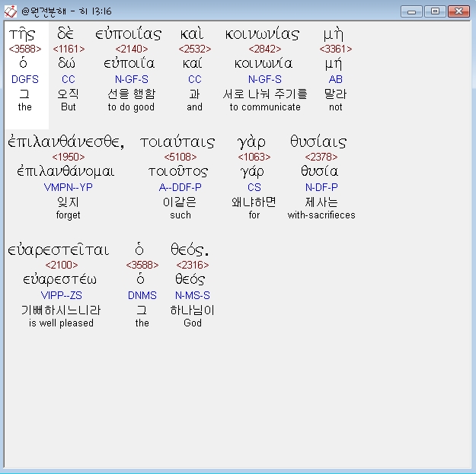Click lemma κοινωνία
The image size is (476, 474).
coord(264,64)
